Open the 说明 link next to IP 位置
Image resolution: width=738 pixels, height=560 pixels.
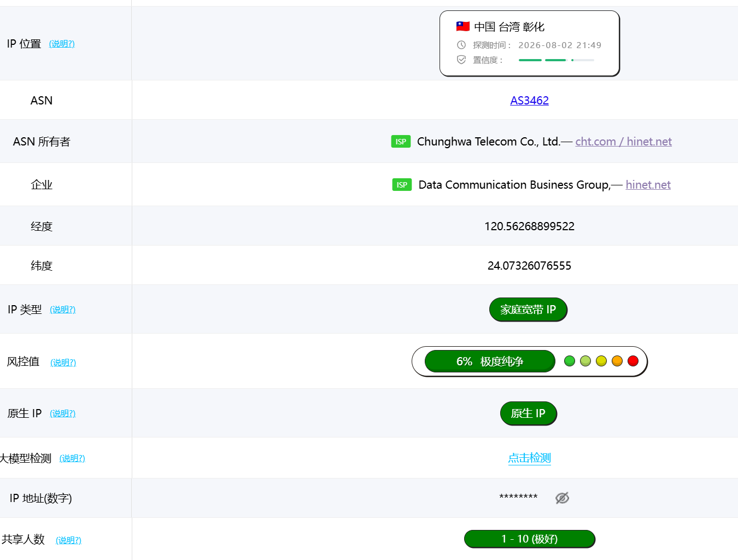point(62,44)
